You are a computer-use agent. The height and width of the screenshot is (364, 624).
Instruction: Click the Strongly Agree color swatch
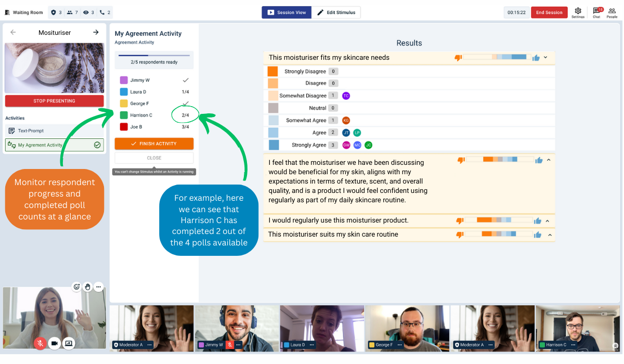(273, 145)
